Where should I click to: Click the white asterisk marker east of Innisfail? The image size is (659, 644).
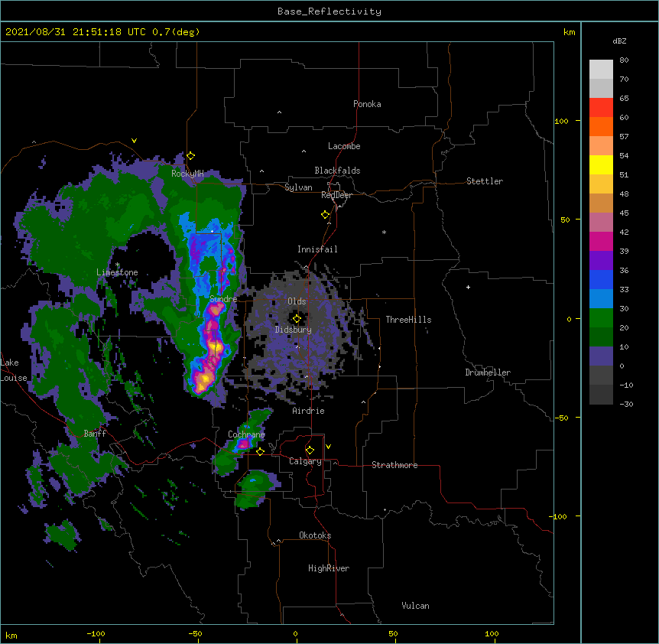pyautogui.click(x=384, y=233)
